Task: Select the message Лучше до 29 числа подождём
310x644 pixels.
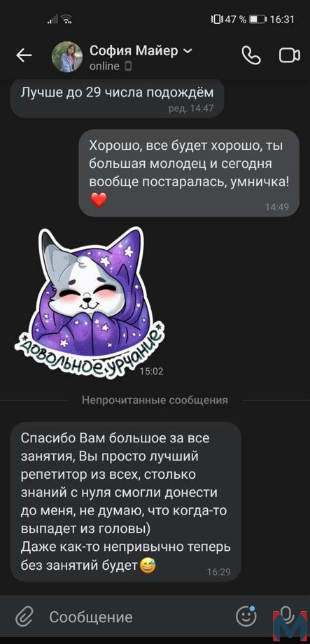Action: (x=118, y=99)
